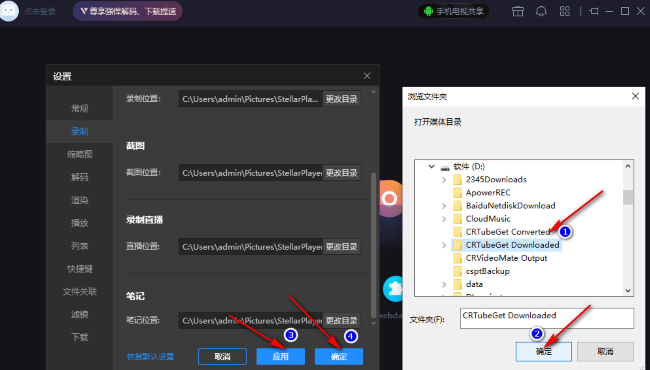This screenshot has width=650, height=370.
Task: Open phone-TV sharing with Android icon
Action: [454, 11]
